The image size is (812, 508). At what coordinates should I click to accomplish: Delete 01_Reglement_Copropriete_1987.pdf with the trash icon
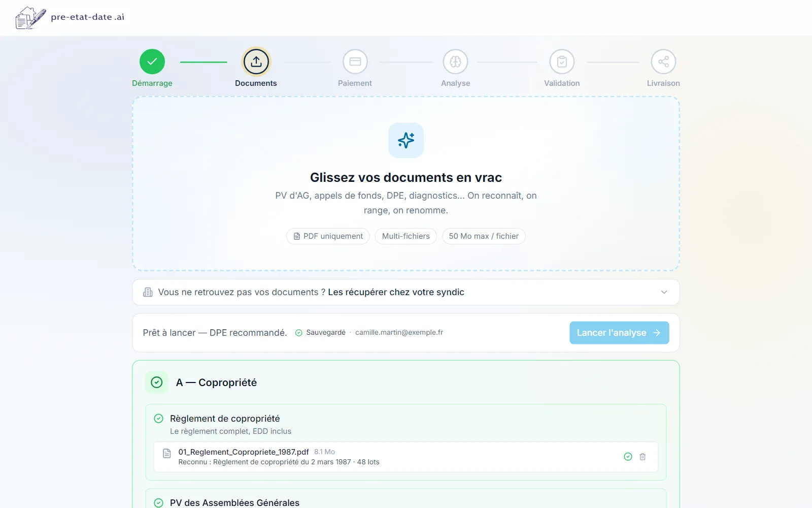click(642, 457)
